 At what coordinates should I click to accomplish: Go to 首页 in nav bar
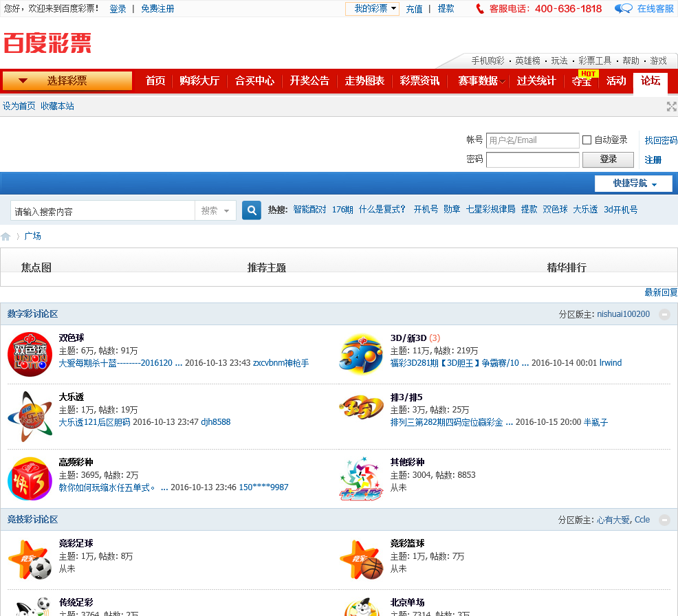(155, 81)
